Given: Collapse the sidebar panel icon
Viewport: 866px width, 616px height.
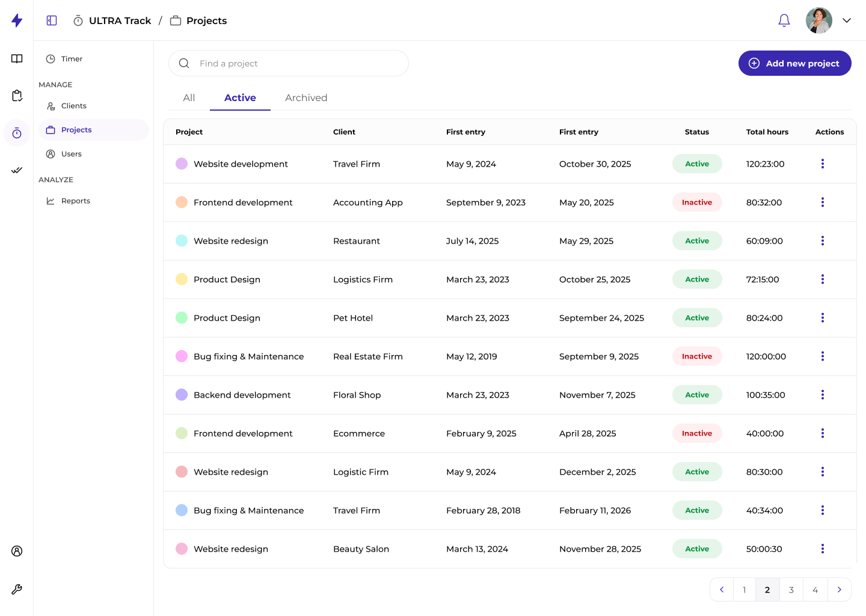Looking at the screenshot, I should 52,20.
